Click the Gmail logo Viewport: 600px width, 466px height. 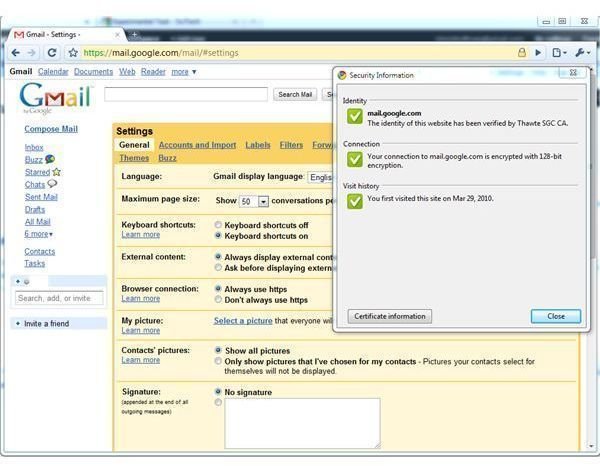[x=55, y=97]
